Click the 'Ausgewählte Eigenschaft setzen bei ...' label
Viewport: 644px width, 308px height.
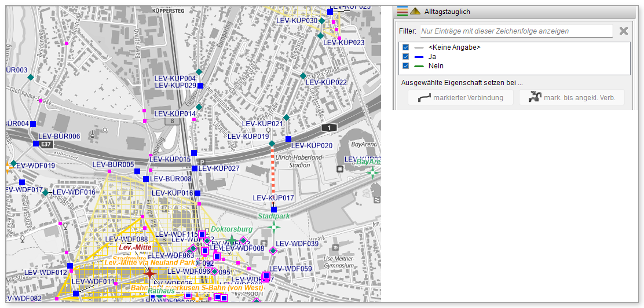(x=462, y=83)
